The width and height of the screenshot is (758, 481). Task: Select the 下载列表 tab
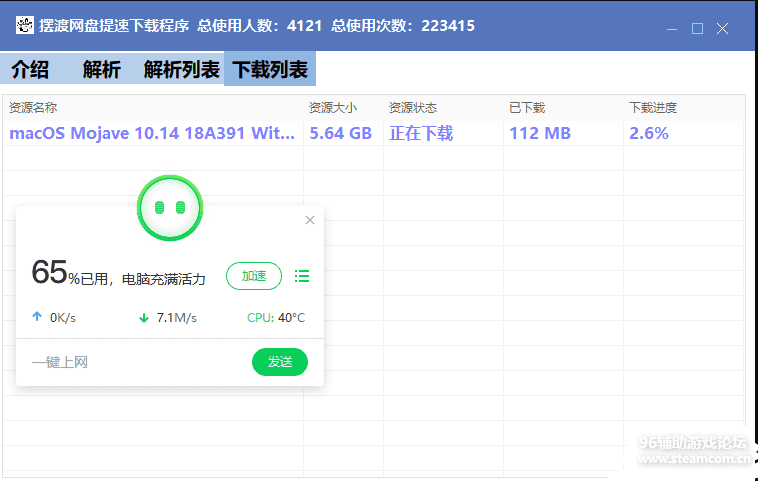(270, 70)
